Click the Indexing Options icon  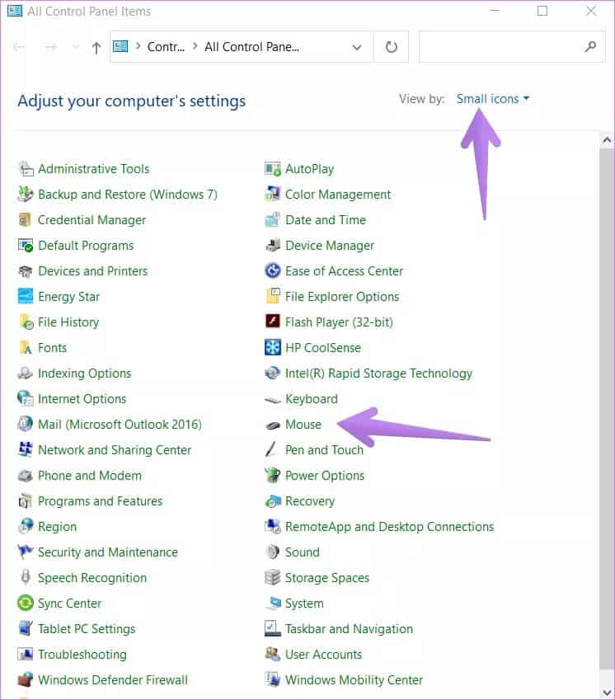(26, 373)
